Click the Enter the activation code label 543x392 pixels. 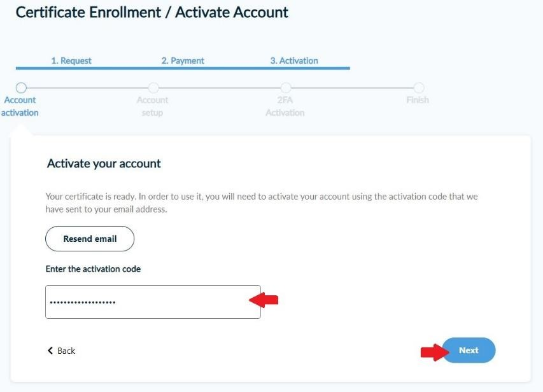[x=93, y=269]
